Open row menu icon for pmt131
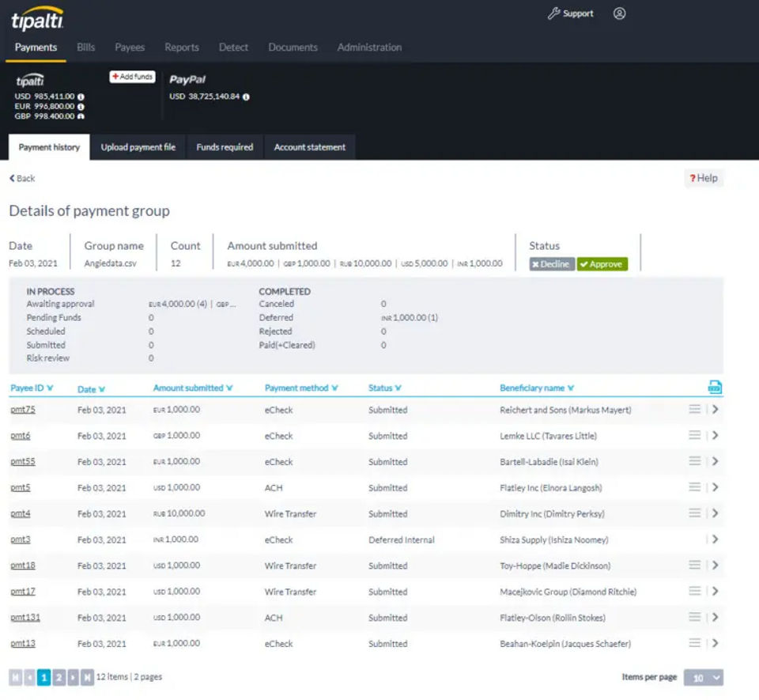 click(695, 617)
